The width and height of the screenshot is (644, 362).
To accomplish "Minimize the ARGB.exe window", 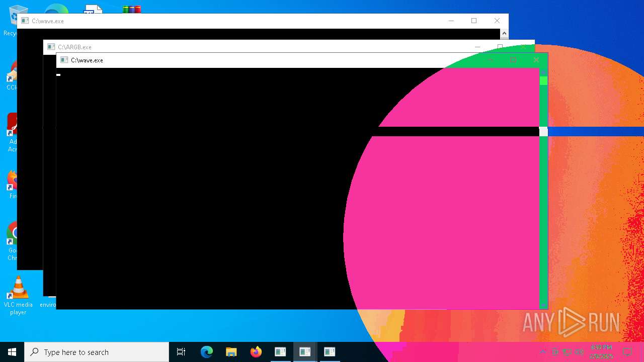I will (477, 47).
